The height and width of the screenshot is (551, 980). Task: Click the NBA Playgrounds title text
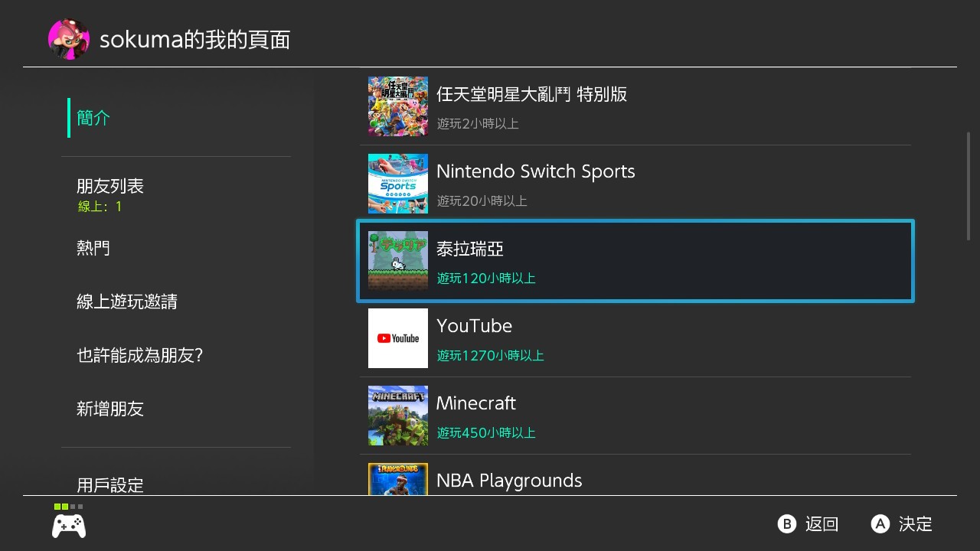tap(509, 481)
